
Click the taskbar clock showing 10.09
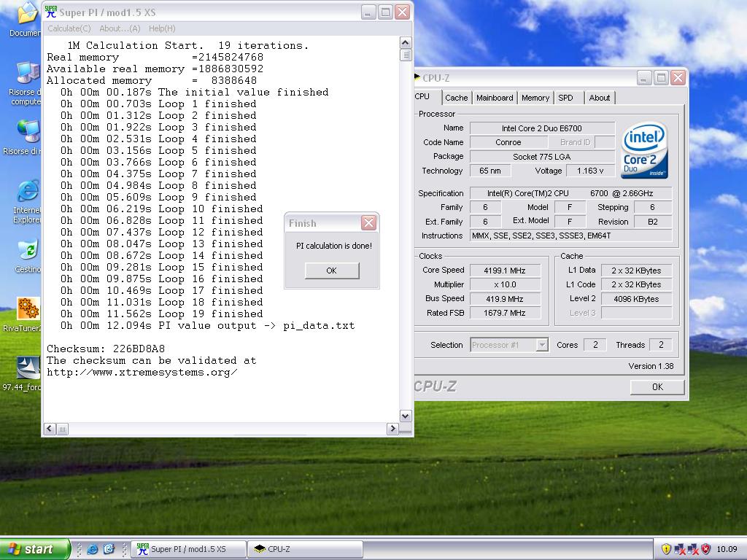click(x=727, y=549)
